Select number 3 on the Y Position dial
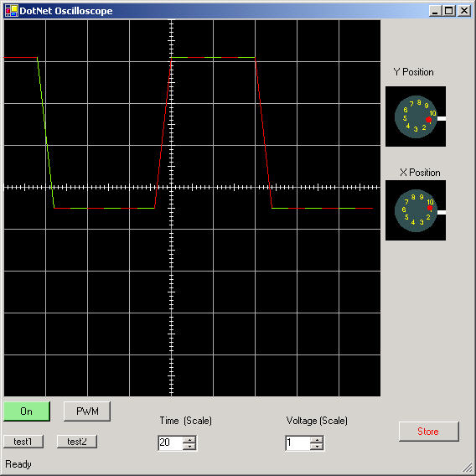The height and width of the screenshot is (476, 476). 416,129
